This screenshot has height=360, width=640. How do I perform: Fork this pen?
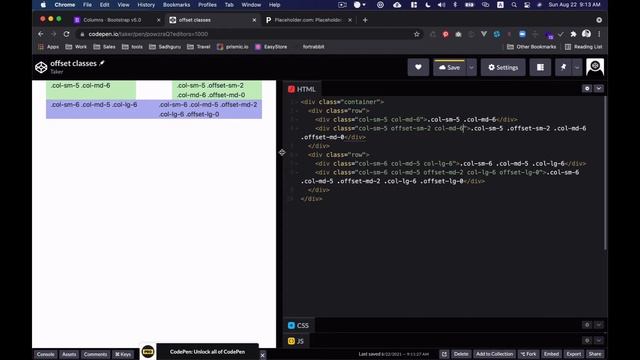pos(529,354)
